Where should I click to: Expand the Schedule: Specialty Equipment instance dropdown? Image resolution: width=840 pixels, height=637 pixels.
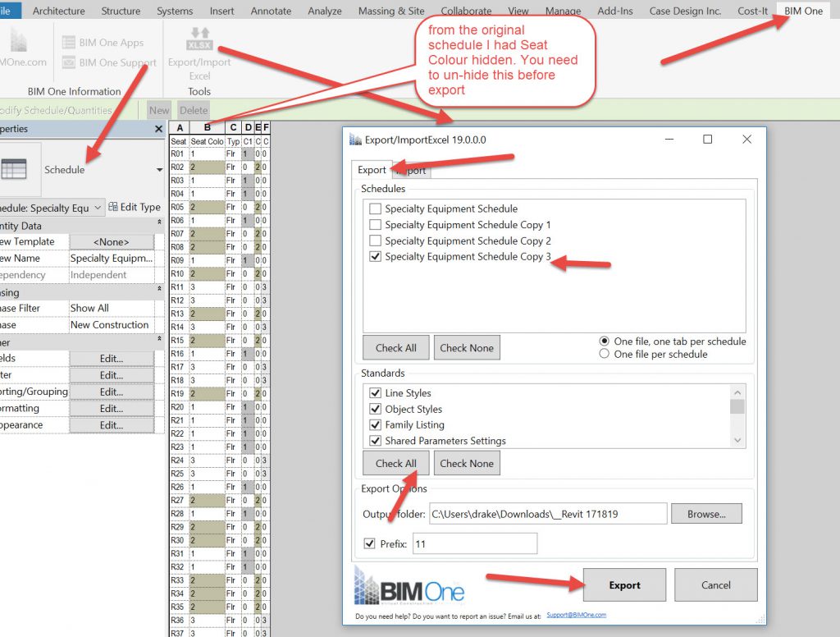pyautogui.click(x=98, y=208)
